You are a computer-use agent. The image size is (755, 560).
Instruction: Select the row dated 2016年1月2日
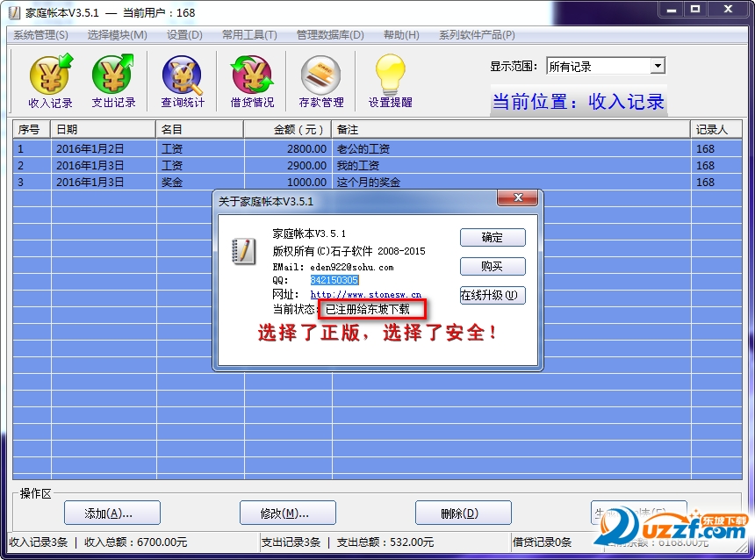(377, 149)
